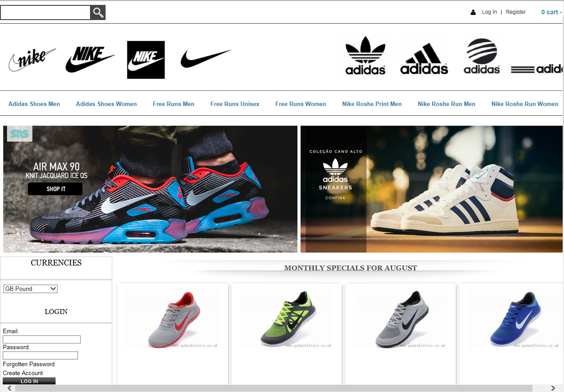Go to Free Runs Men category
This screenshot has width=564, height=392.
pyautogui.click(x=174, y=104)
